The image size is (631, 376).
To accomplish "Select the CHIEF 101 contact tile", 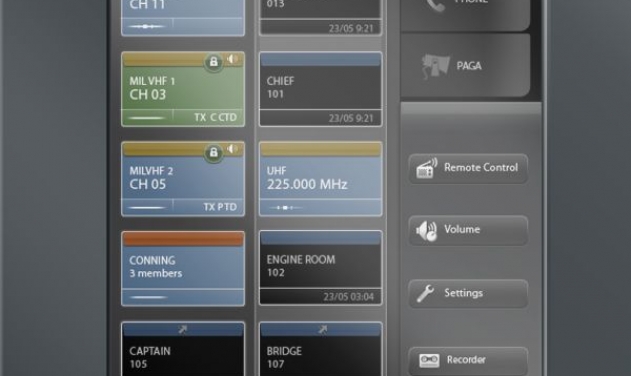I will tap(321, 89).
